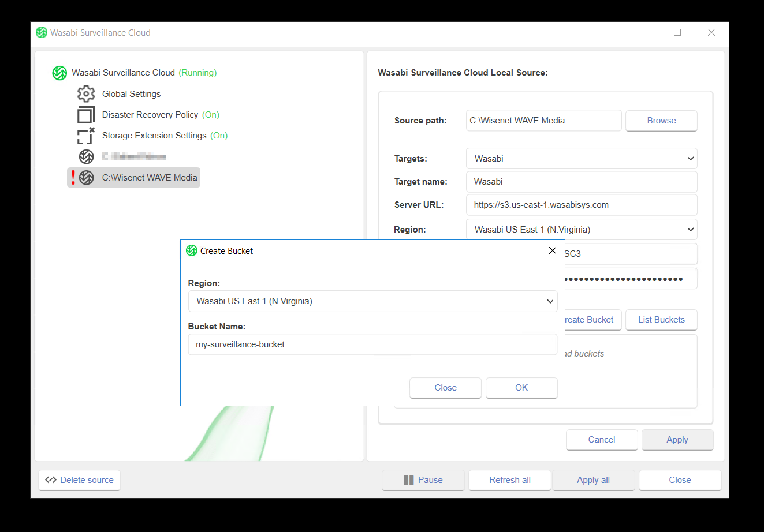Click the "Target name:" label
This screenshot has height=532, width=764.
pos(420,182)
